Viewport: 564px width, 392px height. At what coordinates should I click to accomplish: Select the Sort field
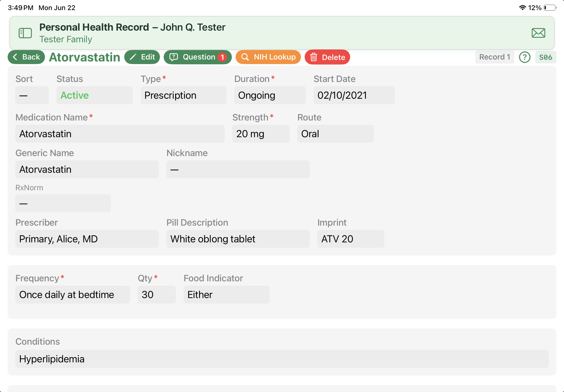click(32, 95)
